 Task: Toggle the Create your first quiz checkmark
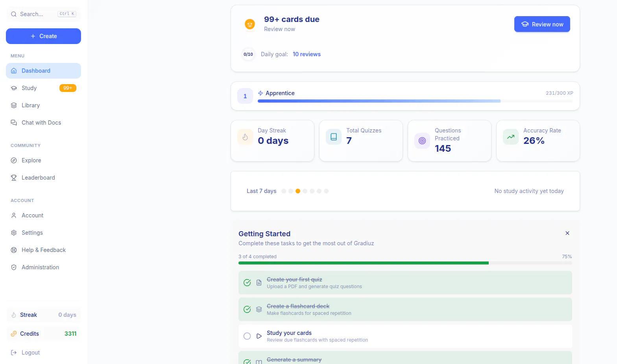click(x=247, y=283)
